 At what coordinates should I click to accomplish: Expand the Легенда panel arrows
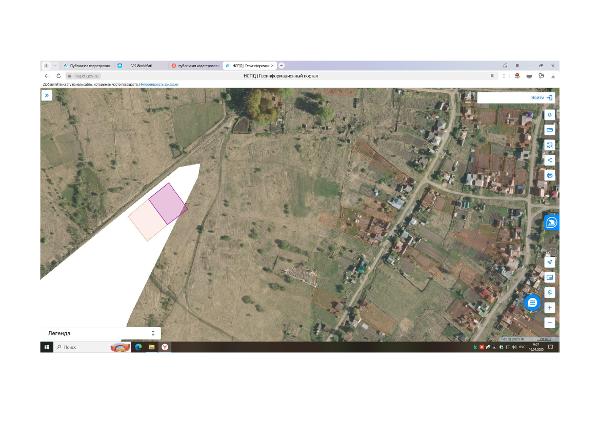point(153,333)
